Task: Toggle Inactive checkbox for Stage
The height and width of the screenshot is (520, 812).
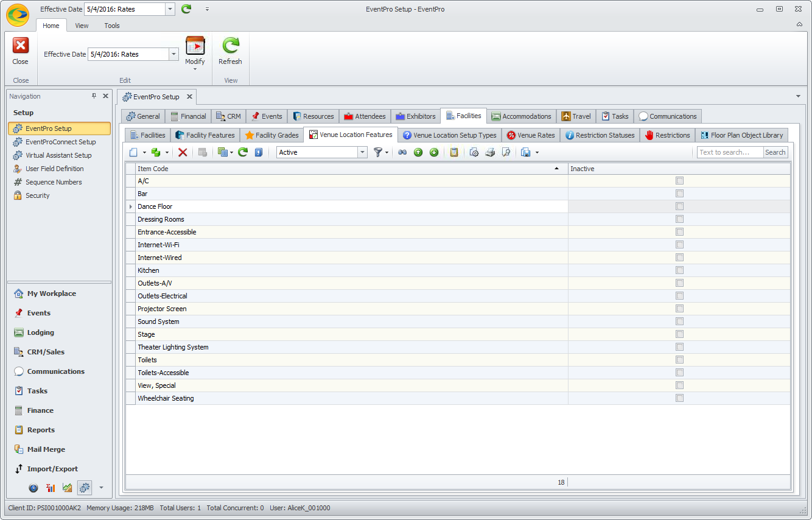Action: coord(679,334)
